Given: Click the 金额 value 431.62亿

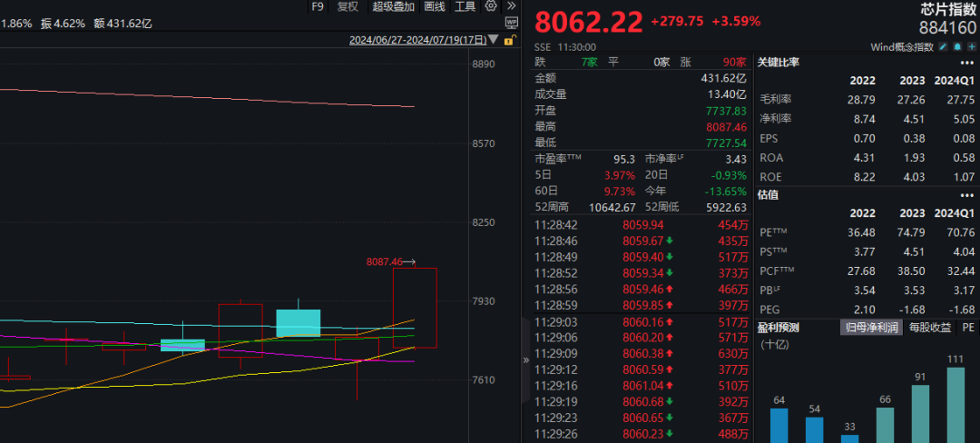Looking at the screenshot, I should click(x=724, y=78).
